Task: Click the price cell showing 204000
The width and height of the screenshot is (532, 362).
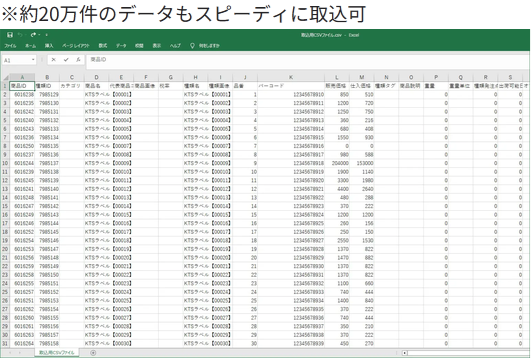Action: click(x=337, y=163)
